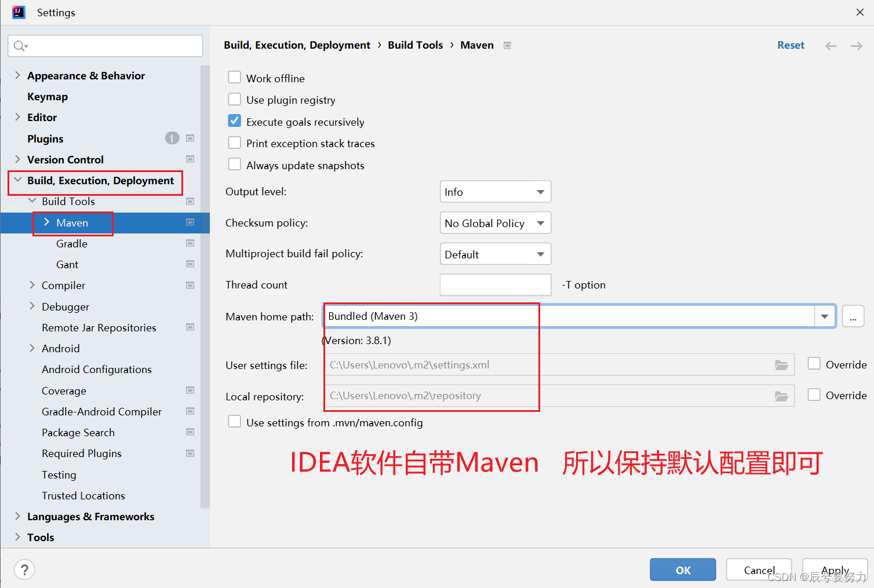
Task: Click project-level icon next to Gant
Action: [190, 264]
